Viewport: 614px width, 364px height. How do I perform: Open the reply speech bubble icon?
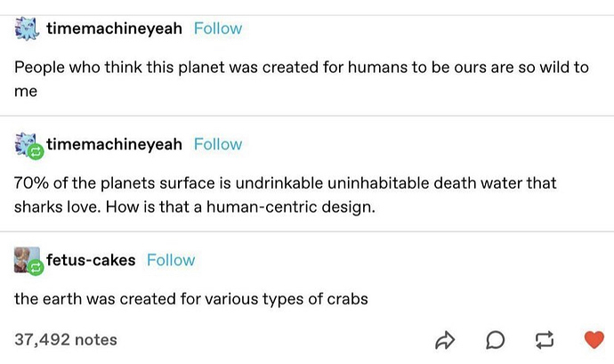tap(497, 339)
